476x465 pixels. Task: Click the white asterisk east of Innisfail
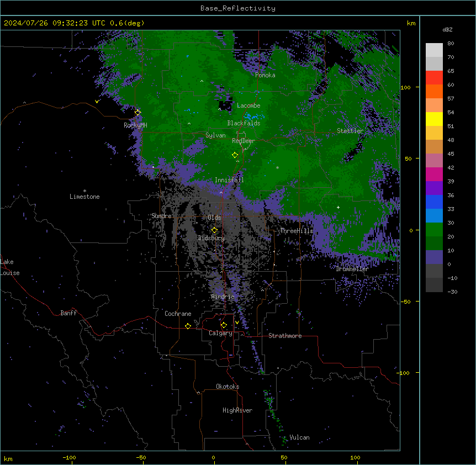tap(277, 167)
